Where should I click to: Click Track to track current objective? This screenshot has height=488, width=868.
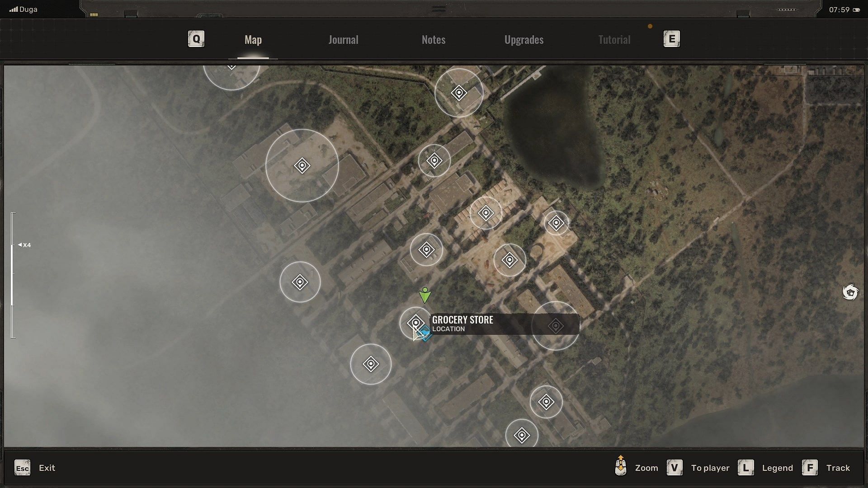point(839,468)
